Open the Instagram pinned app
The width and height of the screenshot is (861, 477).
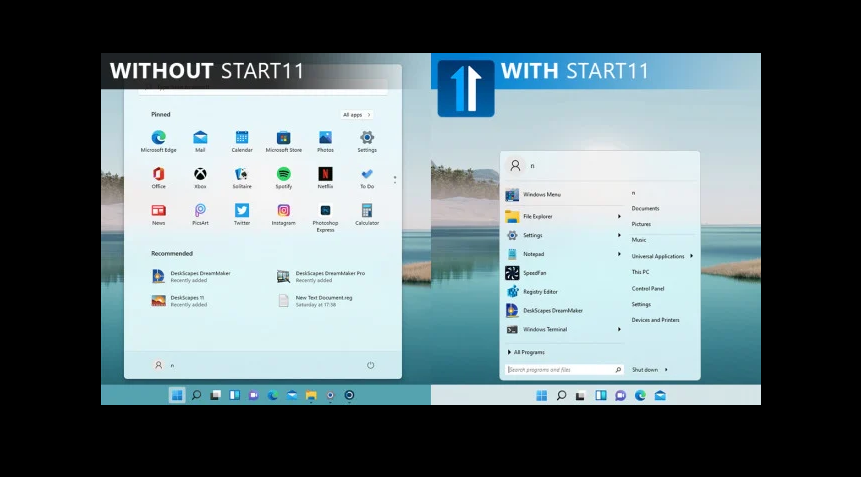pyautogui.click(x=284, y=211)
